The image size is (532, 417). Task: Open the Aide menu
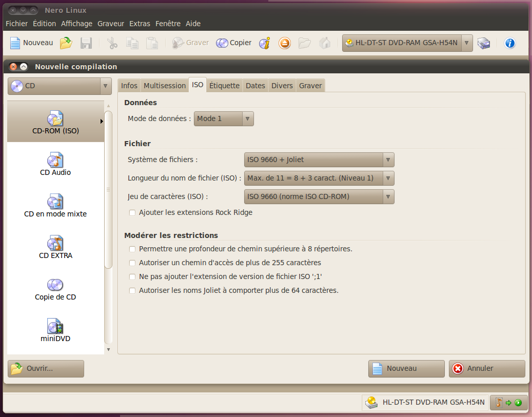click(x=193, y=24)
